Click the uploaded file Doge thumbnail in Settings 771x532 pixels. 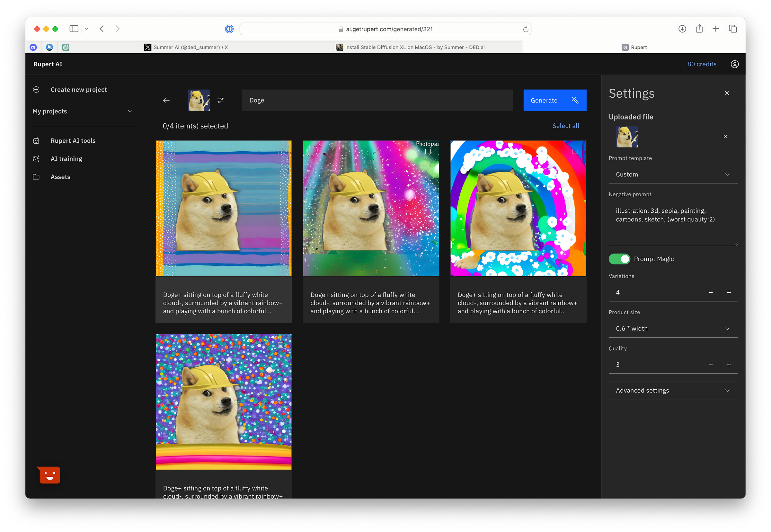(627, 137)
